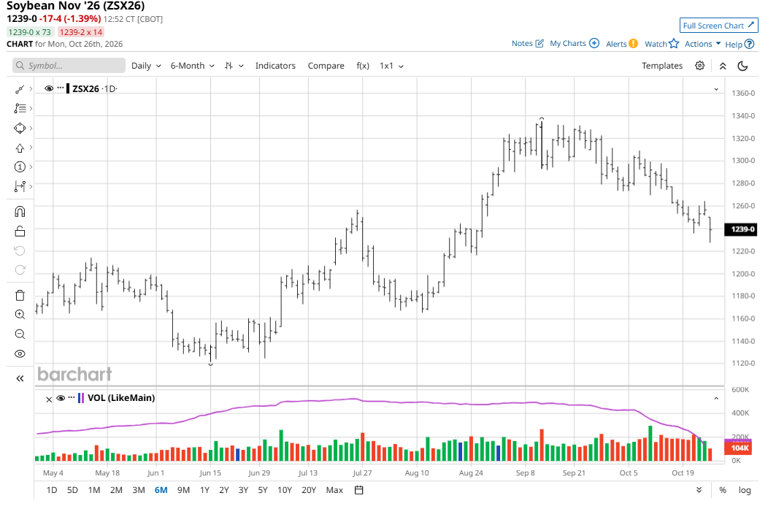Screen dimensions: 768x512
Task: Collapse the header with double up chevrons
Action: 722,66
